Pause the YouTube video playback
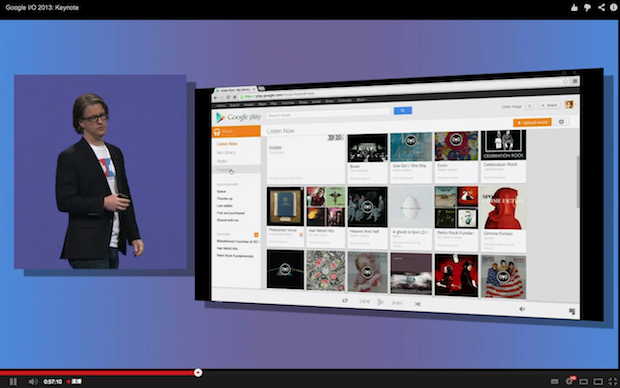 coord(13,381)
